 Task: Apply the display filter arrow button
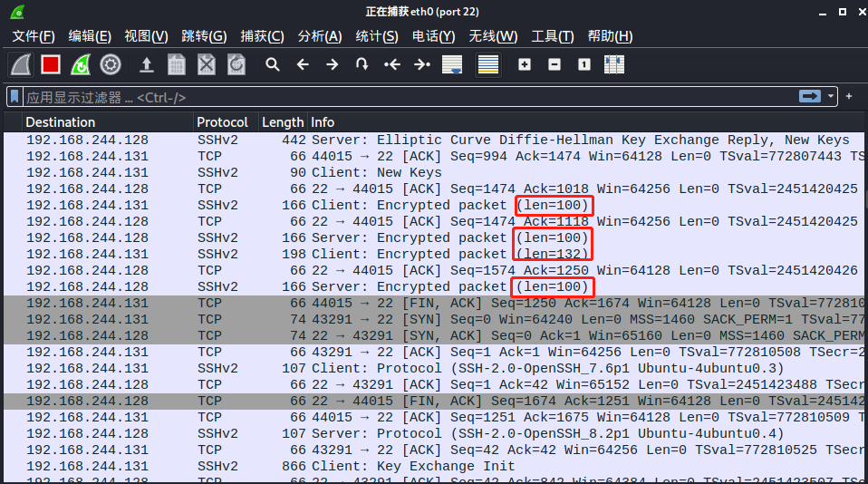(810, 96)
